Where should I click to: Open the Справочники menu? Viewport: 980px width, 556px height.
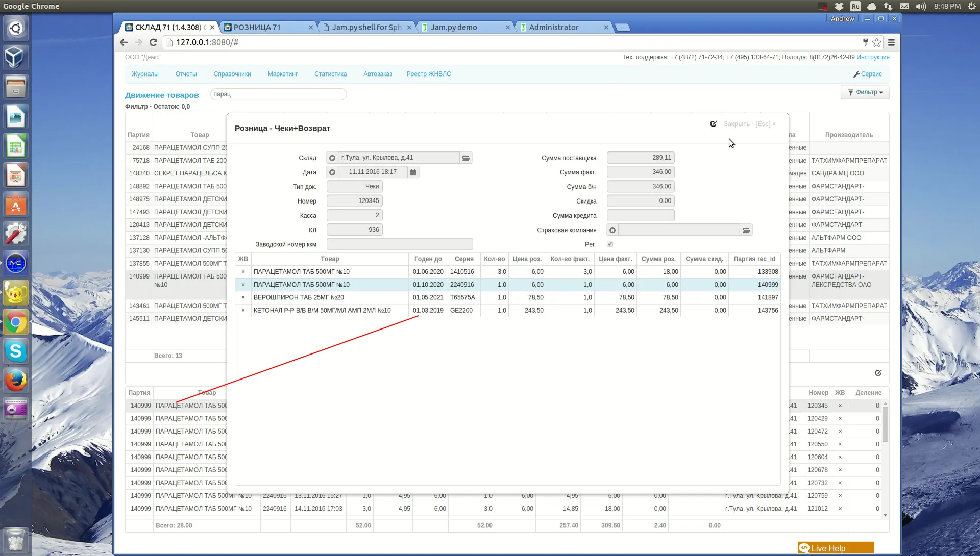(232, 74)
